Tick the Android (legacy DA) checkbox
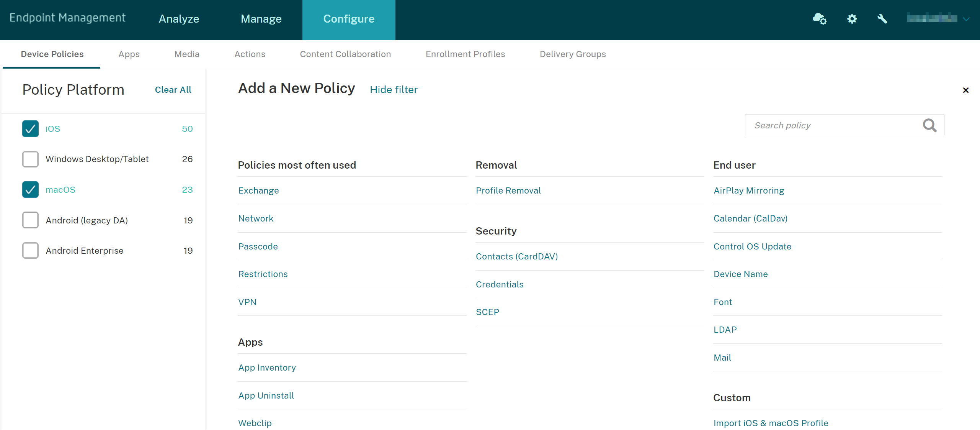The width and height of the screenshot is (980, 430). click(x=30, y=220)
